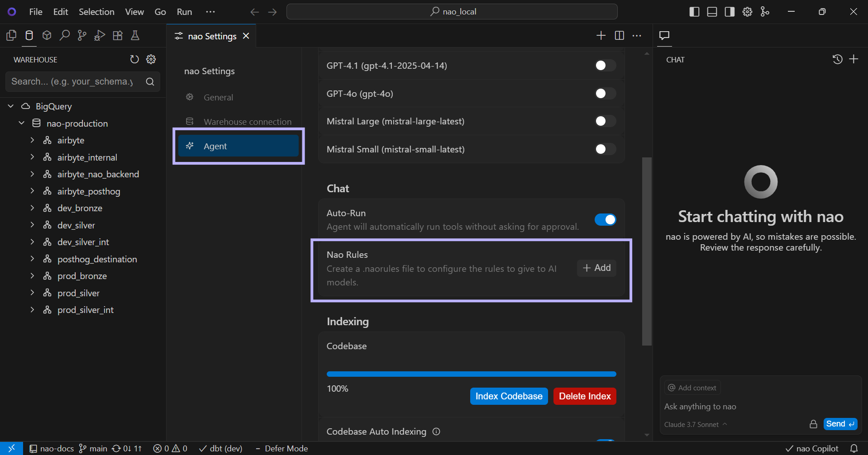Screen dimensions: 868x455
Task: Start a new chat with plus icon
Action: (x=854, y=59)
